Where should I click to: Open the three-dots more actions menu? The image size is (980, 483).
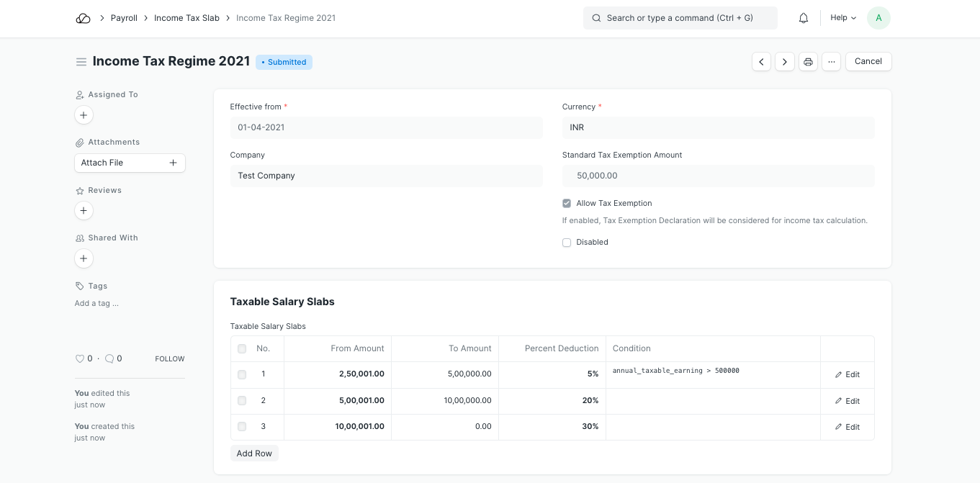(831, 62)
